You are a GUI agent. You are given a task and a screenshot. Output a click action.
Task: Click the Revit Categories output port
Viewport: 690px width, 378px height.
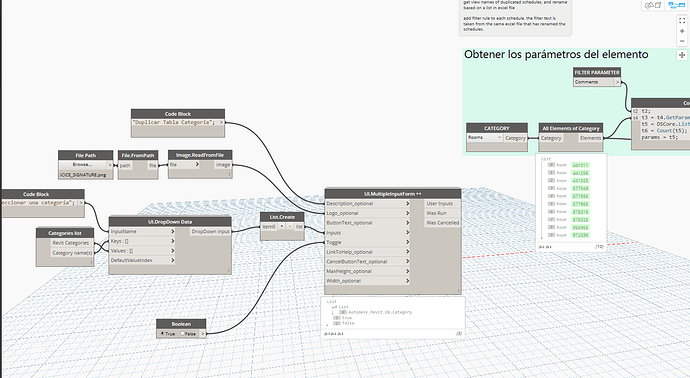point(72,243)
